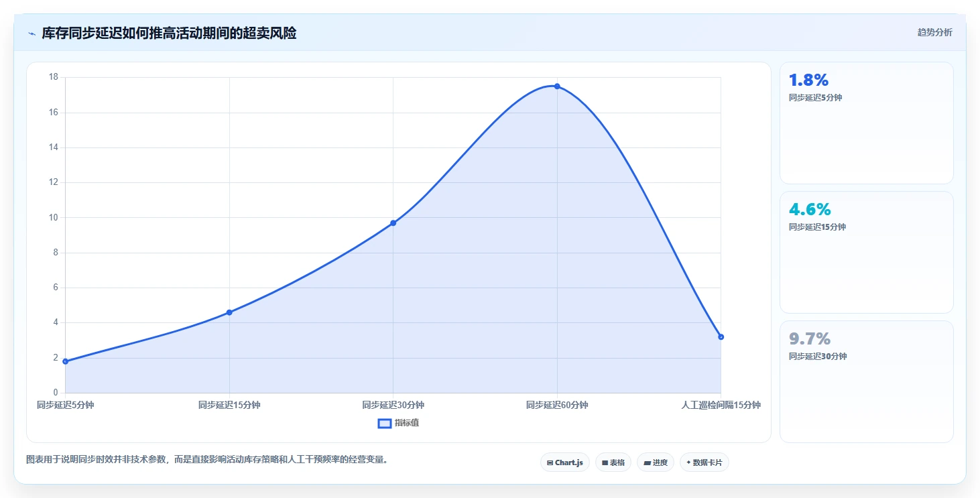
Task: Click the peak data point at 同步延迟60分钟
Action: (x=557, y=86)
